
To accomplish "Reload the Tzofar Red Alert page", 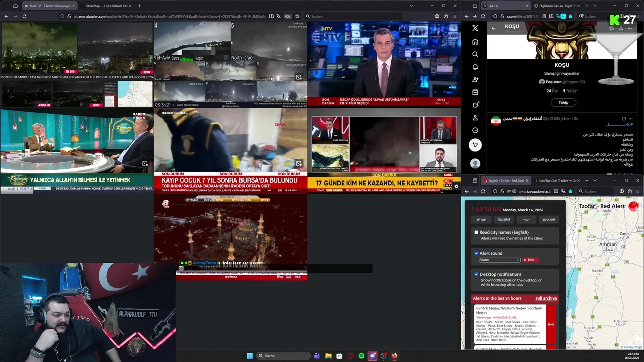I will (x=483, y=191).
